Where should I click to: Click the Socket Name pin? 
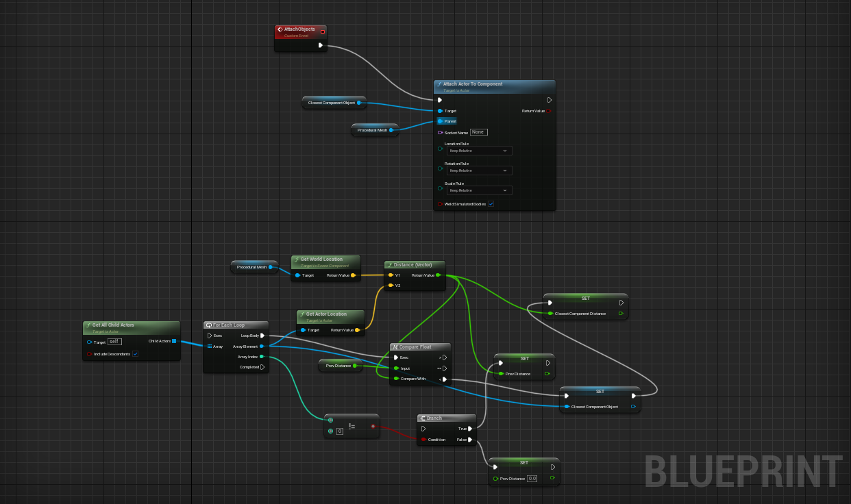[x=440, y=132]
